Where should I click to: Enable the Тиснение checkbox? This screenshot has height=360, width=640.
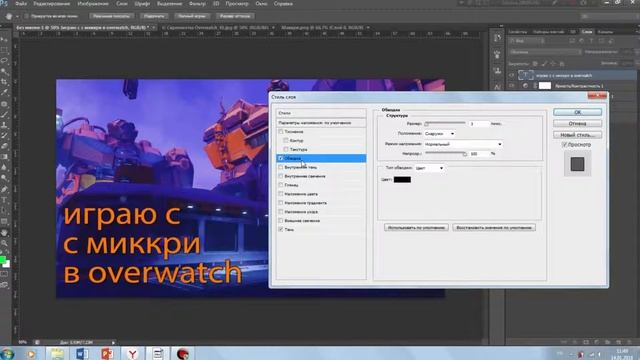pyautogui.click(x=281, y=132)
